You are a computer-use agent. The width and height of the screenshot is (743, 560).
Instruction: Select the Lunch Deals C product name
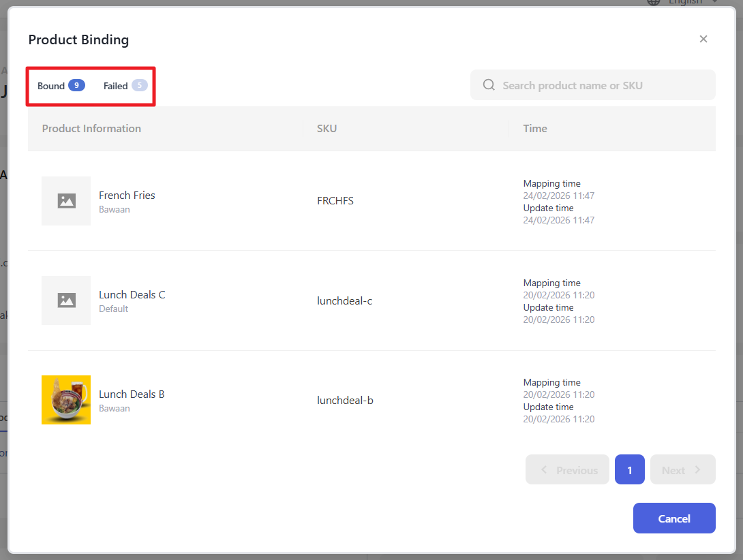(x=132, y=295)
